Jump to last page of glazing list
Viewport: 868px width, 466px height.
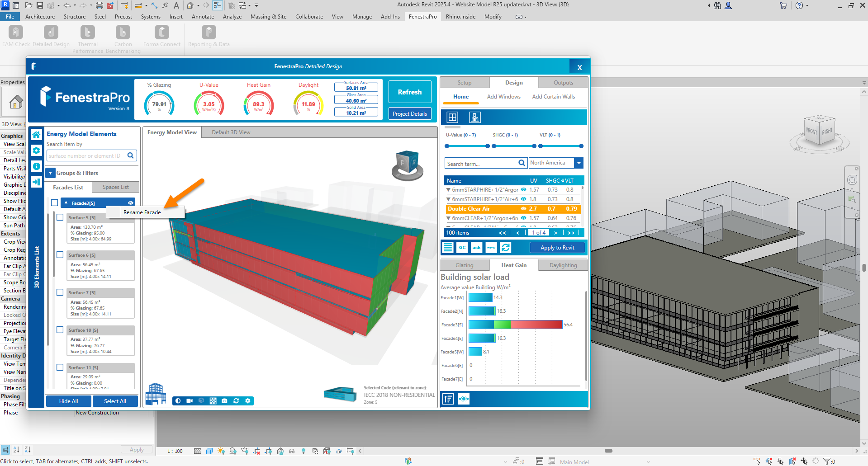pyautogui.click(x=571, y=233)
